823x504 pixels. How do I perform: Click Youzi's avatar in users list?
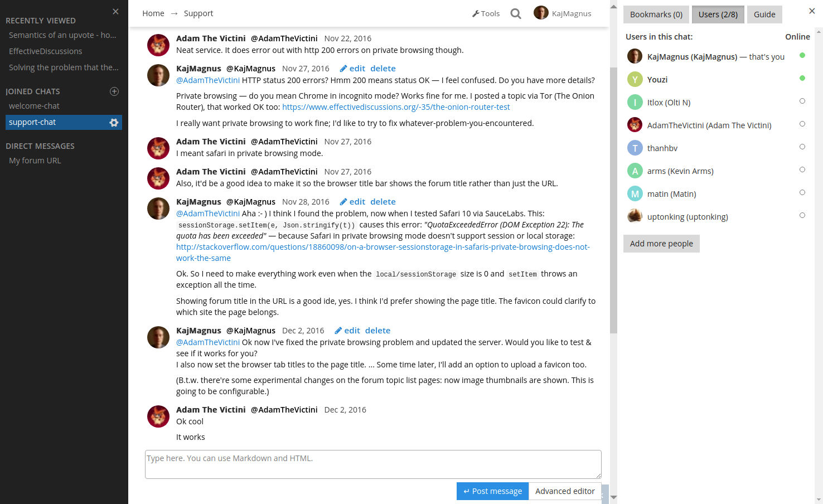coord(635,80)
